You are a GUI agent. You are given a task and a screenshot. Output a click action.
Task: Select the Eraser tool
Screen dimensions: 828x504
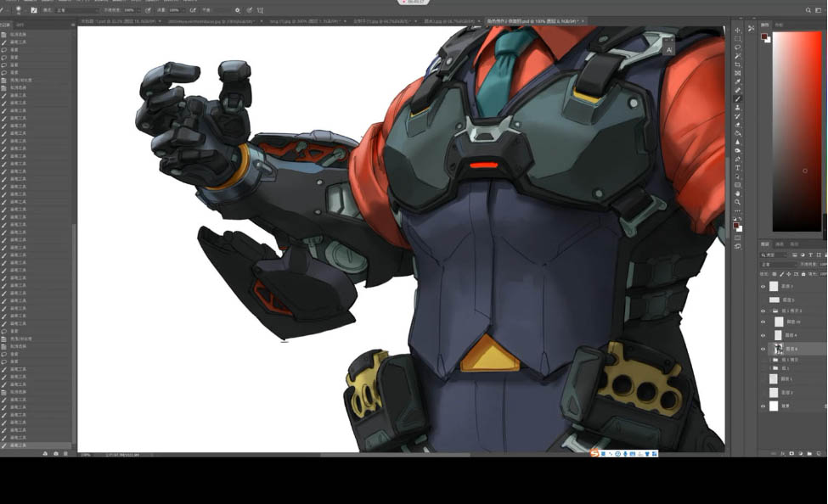pos(738,125)
